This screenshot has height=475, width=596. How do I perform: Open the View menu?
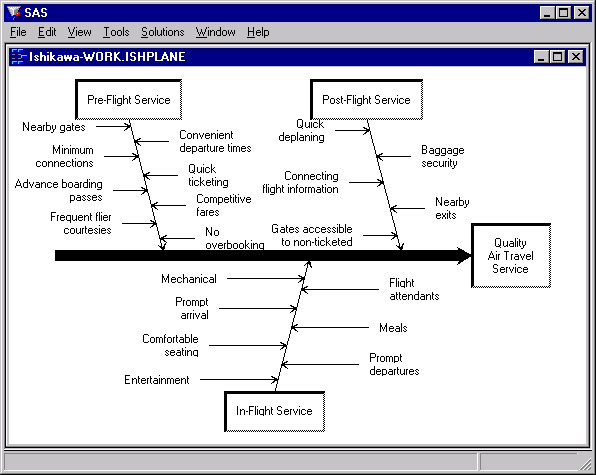(x=79, y=32)
